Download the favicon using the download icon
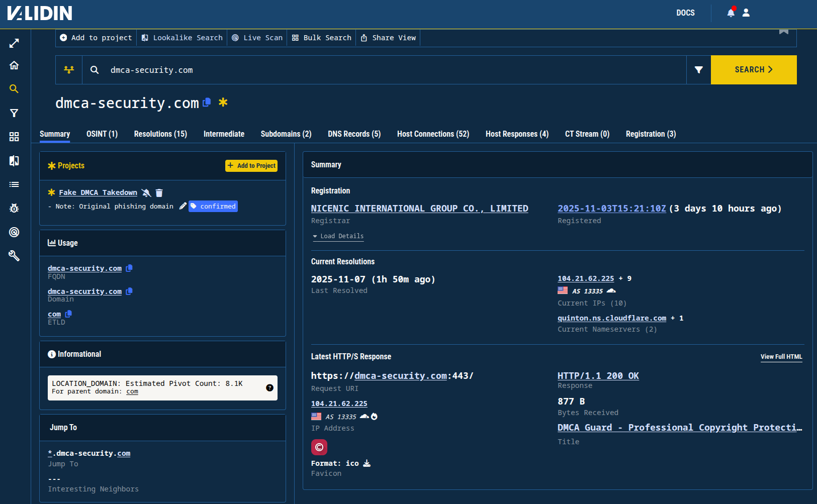817x504 pixels. tap(367, 463)
